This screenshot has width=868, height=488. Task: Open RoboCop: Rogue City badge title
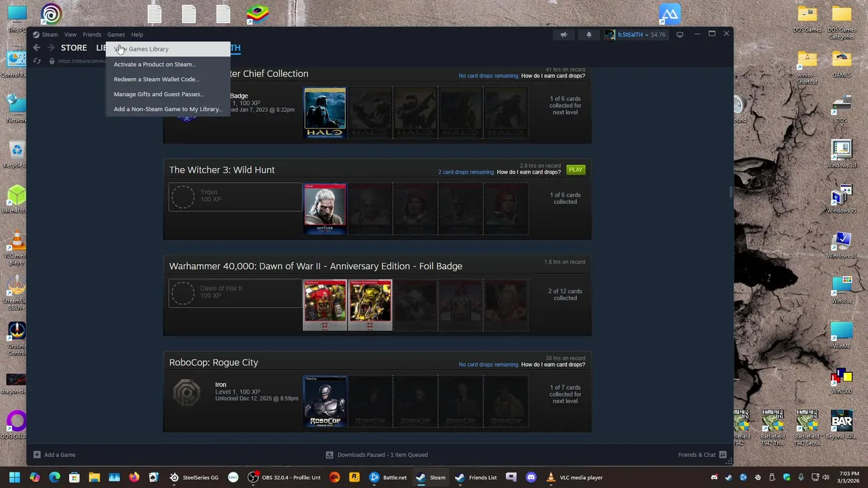pos(214,363)
